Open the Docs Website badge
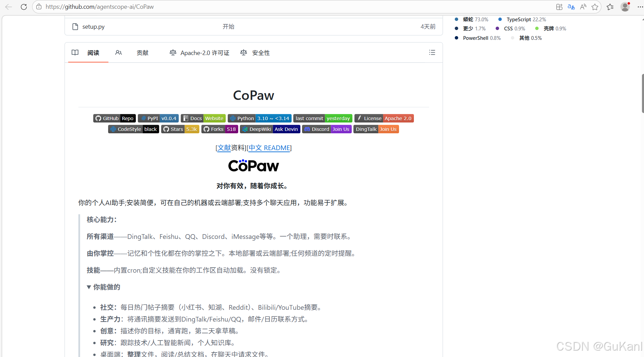This screenshot has width=644, height=357. [x=203, y=118]
